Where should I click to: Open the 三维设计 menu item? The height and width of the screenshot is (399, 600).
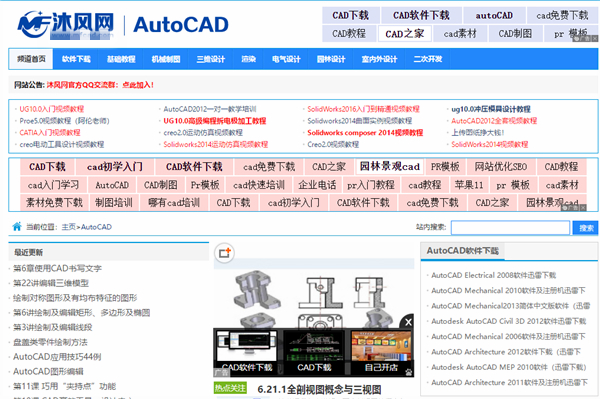click(210, 59)
